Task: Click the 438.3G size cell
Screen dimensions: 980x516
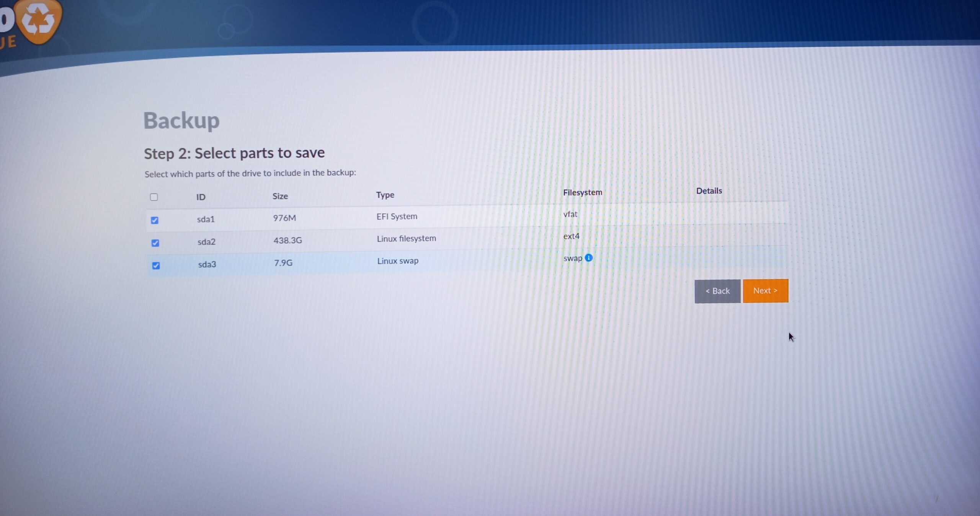Action: (287, 240)
